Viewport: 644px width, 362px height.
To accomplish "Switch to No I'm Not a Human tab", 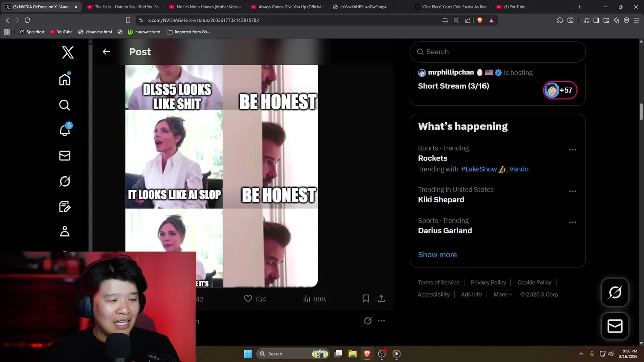I will click(205, 7).
